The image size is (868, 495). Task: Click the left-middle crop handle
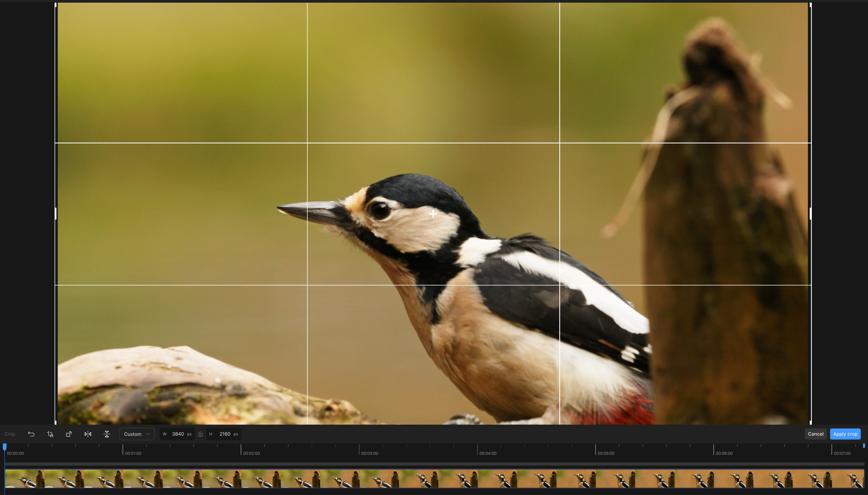point(56,214)
